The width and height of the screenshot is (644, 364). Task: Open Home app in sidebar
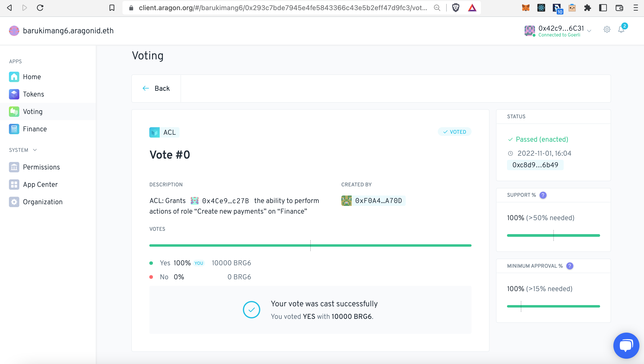coord(48,77)
